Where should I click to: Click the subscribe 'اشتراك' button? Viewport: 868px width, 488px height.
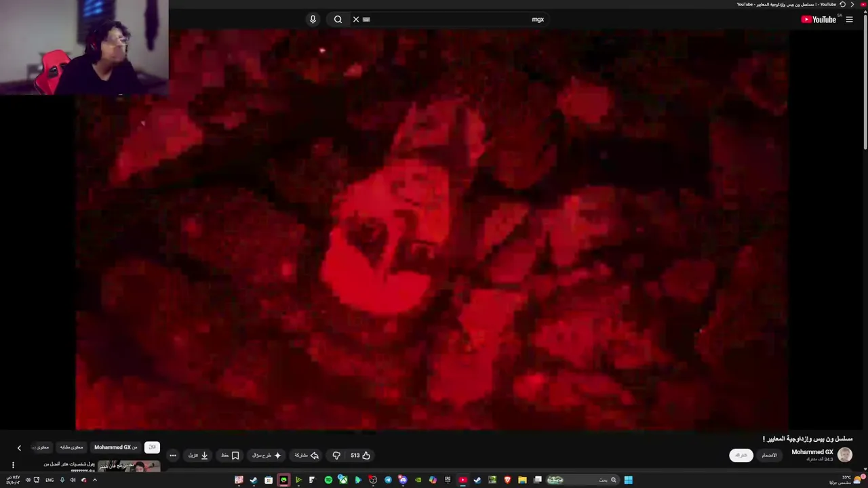pyautogui.click(x=741, y=455)
